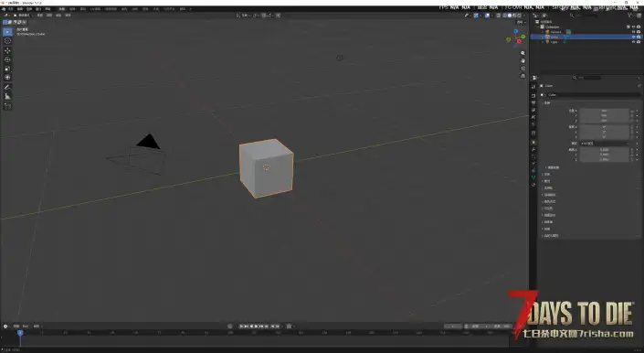Open the Output properties tab
Screen dimensions: 644x353
[x=533, y=102]
